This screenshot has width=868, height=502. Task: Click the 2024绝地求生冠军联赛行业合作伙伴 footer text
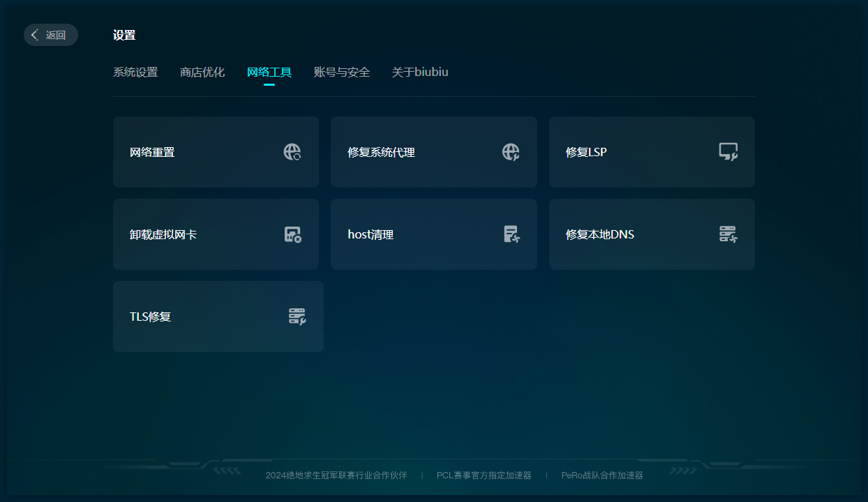tap(336, 476)
